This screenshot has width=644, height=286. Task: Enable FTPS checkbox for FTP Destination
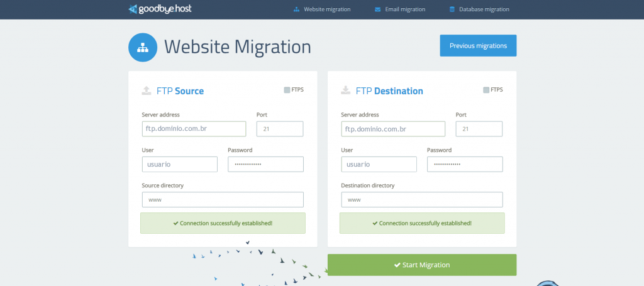(486, 90)
